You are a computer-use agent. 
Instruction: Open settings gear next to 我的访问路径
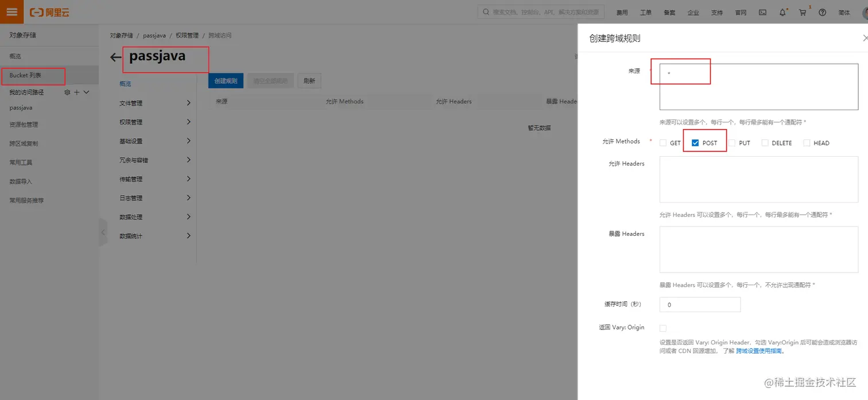(67, 92)
